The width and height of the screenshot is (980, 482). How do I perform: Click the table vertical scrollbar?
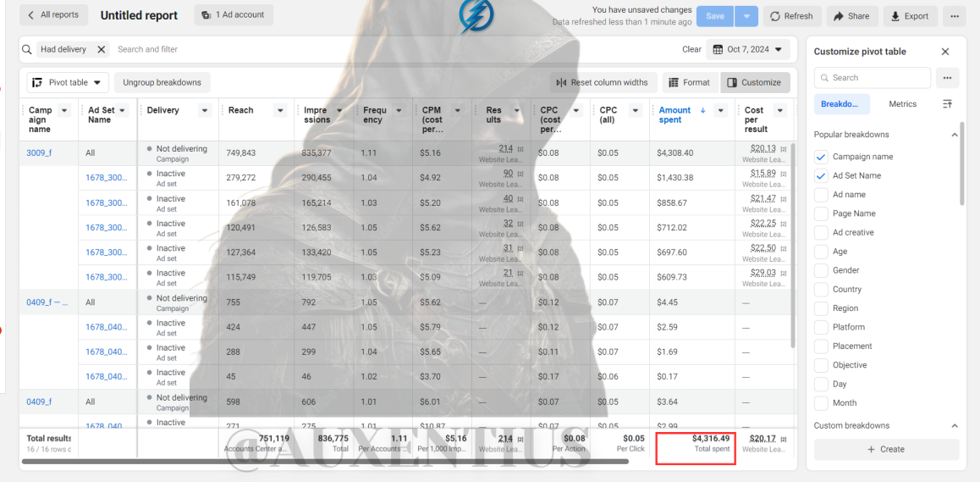tap(793, 246)
